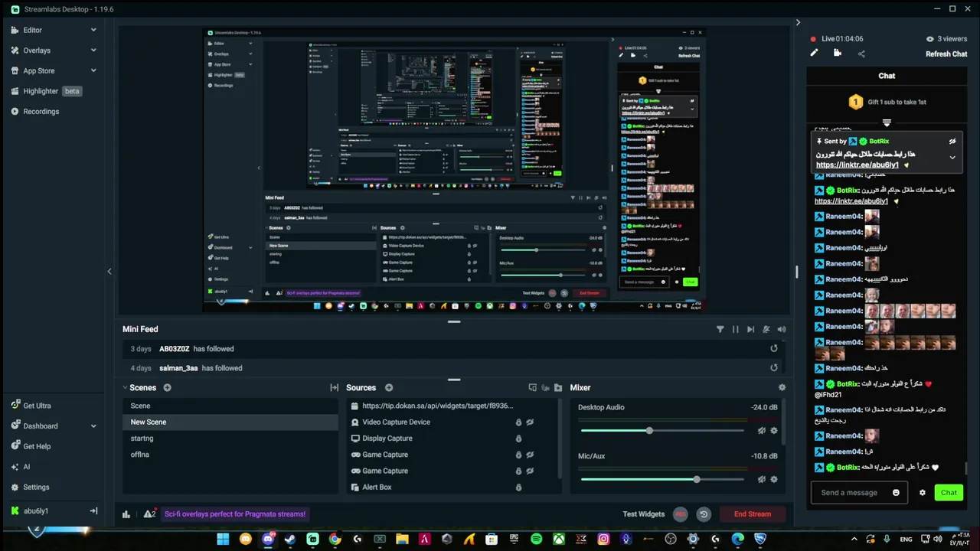Toggle Mini Feed mute event sounds icon
Image resolution: width=980 pixels, height=551 pixels.
pos(766,329)
